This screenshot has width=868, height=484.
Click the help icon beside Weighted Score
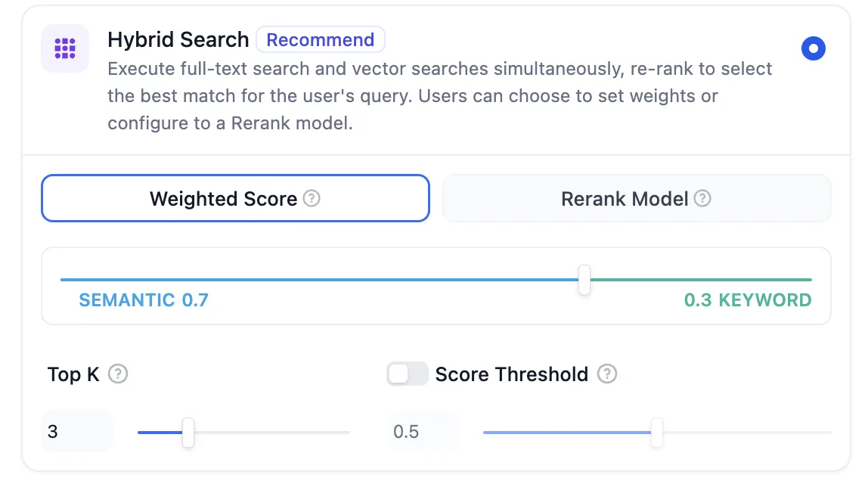coord(312,198)
